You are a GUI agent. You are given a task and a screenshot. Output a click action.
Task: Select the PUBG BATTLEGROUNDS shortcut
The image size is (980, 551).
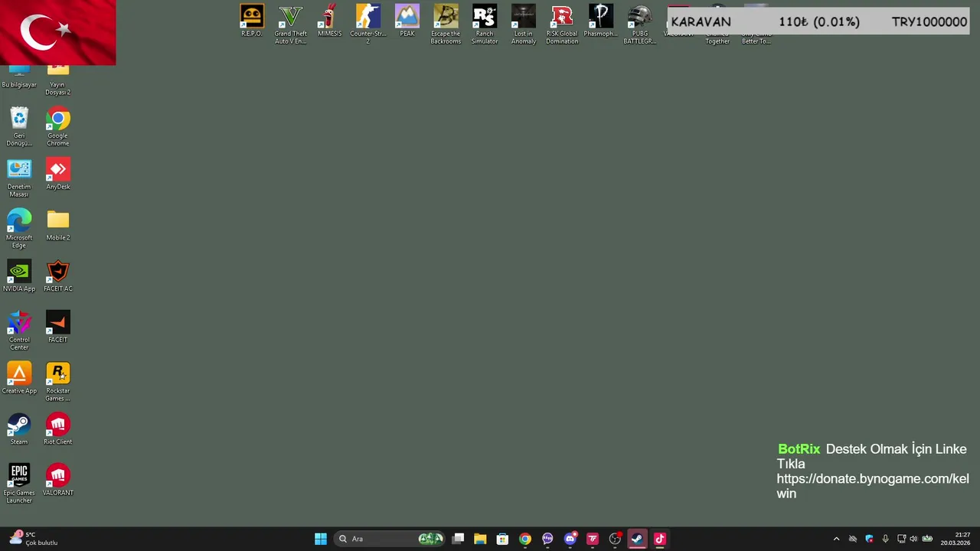[x=639, y=24]
